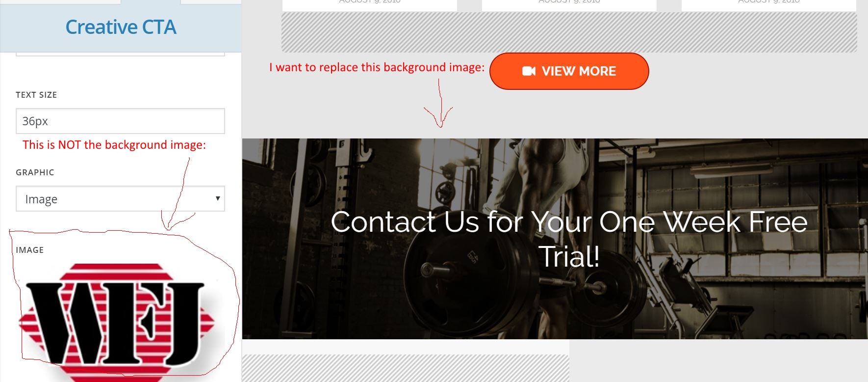The height and width of the screenshot is (382, 868).
Task: Click the VIEW MORE button label
Action: [579, 71]
